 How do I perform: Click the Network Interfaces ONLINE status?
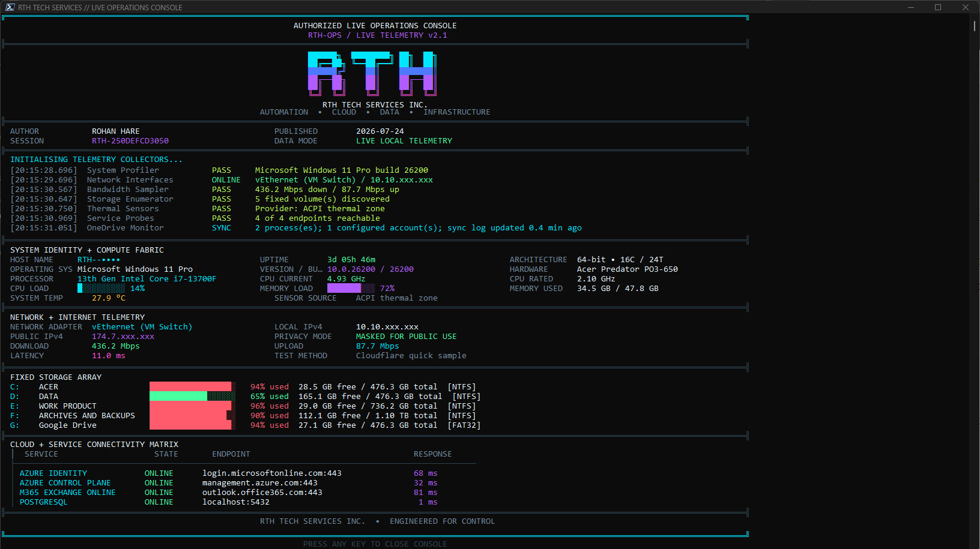226,180
